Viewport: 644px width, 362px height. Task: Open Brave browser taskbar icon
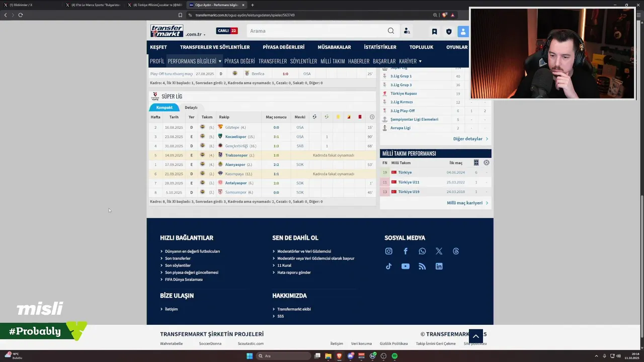tap(339, 356)
